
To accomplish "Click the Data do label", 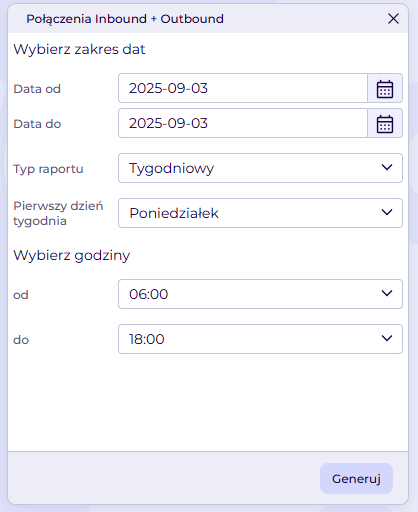I will point(37,124).
